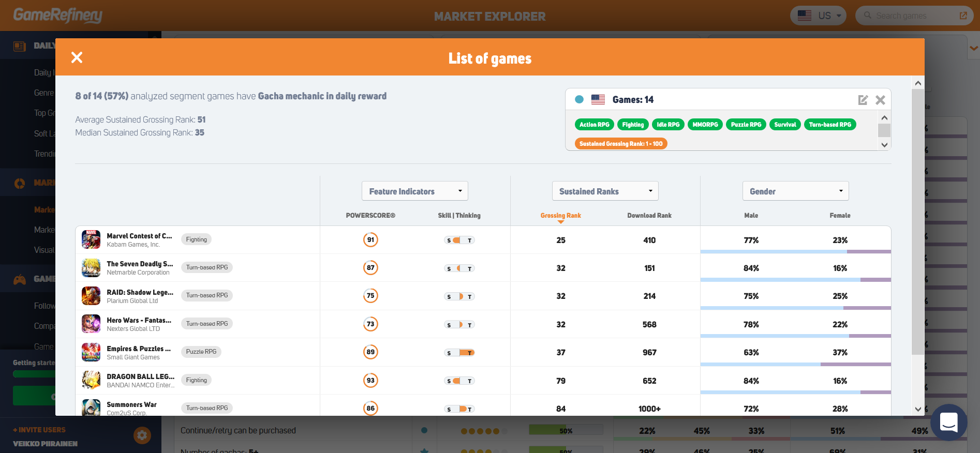Screen dimensions: 980x453
Task: Open user settings gear icon
Action: pos(142,435)
